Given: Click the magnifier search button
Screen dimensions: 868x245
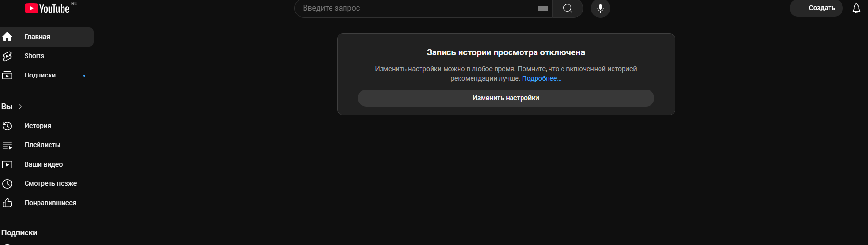Looking at the screenshot, I should point(568,8).
